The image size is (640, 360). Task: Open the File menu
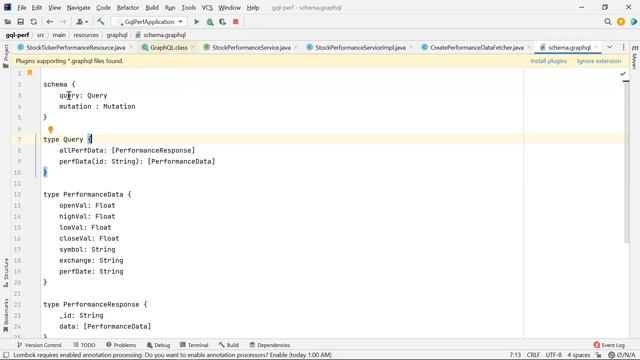pos(22,7)
